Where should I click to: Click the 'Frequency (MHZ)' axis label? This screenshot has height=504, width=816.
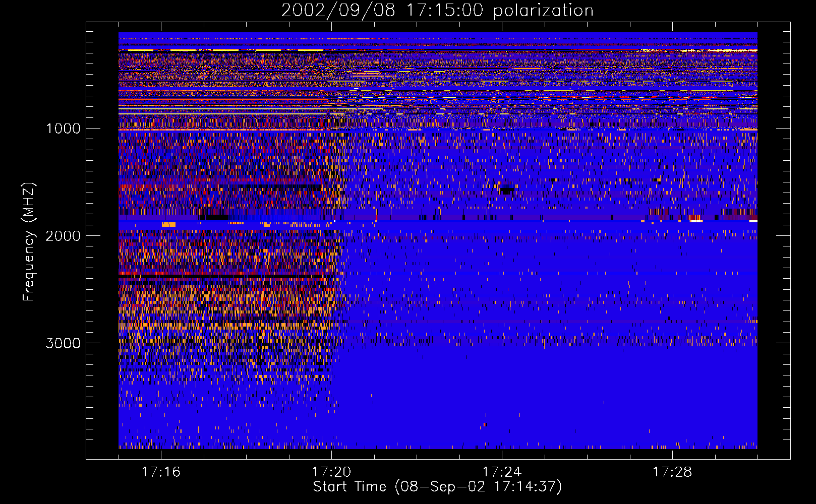[x=29, y=242]
